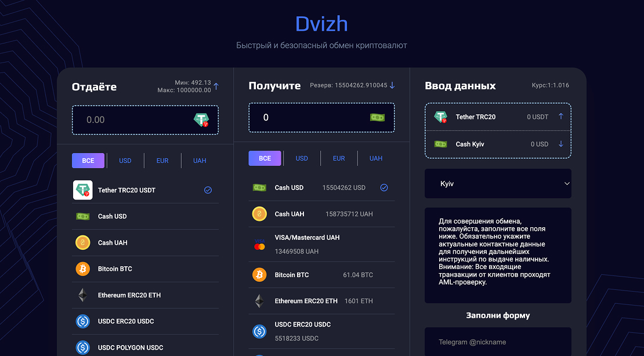Select the USD filter tab under Получите
644x356 pixels.
tap(302, 158)
